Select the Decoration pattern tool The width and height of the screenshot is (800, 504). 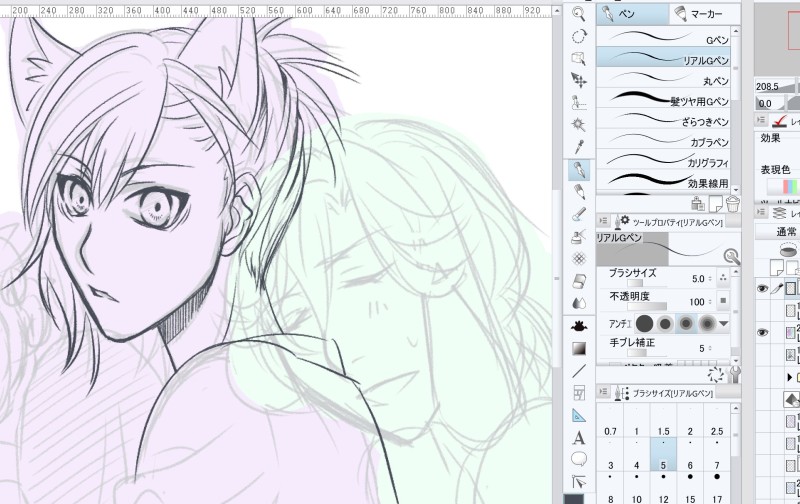tap(579, 259)
